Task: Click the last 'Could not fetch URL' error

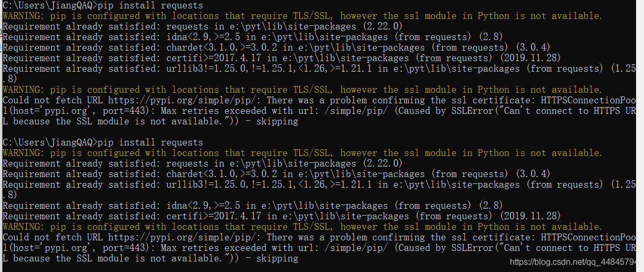Action: click(54, 237)
